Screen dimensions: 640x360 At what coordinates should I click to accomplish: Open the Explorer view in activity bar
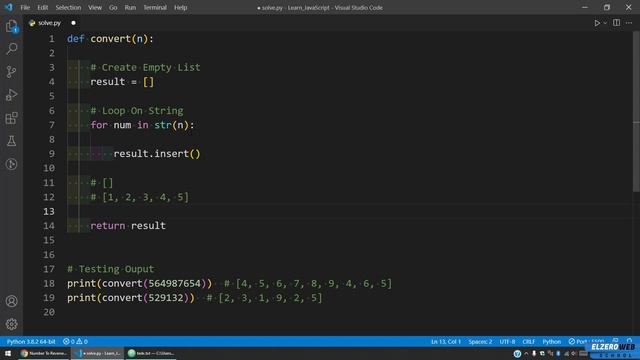(x=11, y=26)
